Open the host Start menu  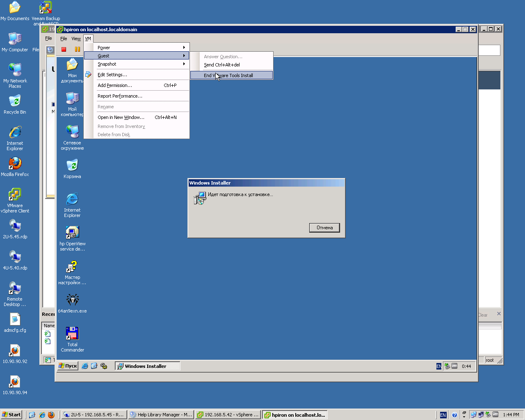point(11,415)
